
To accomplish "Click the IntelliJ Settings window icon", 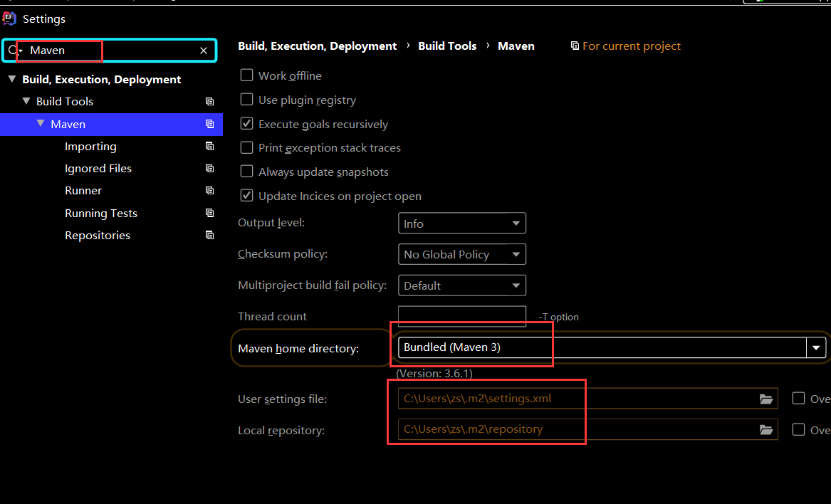I will click(9, 19).
